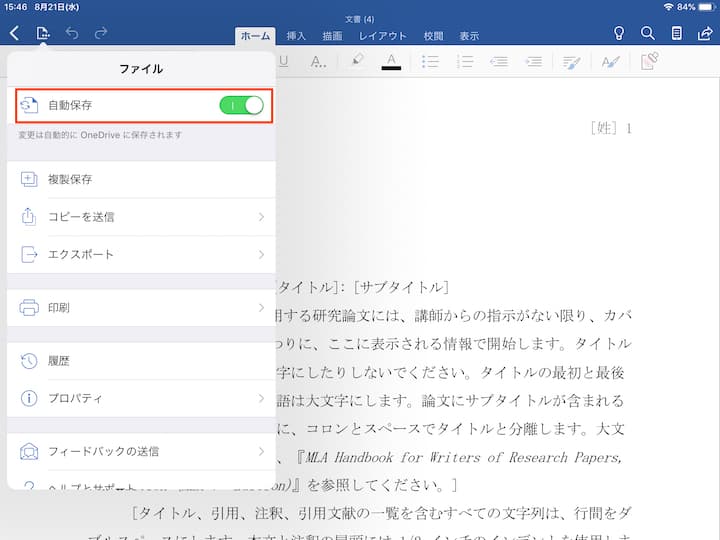Click the 複製保存 document-plus icon

click(x=29, y=179)
